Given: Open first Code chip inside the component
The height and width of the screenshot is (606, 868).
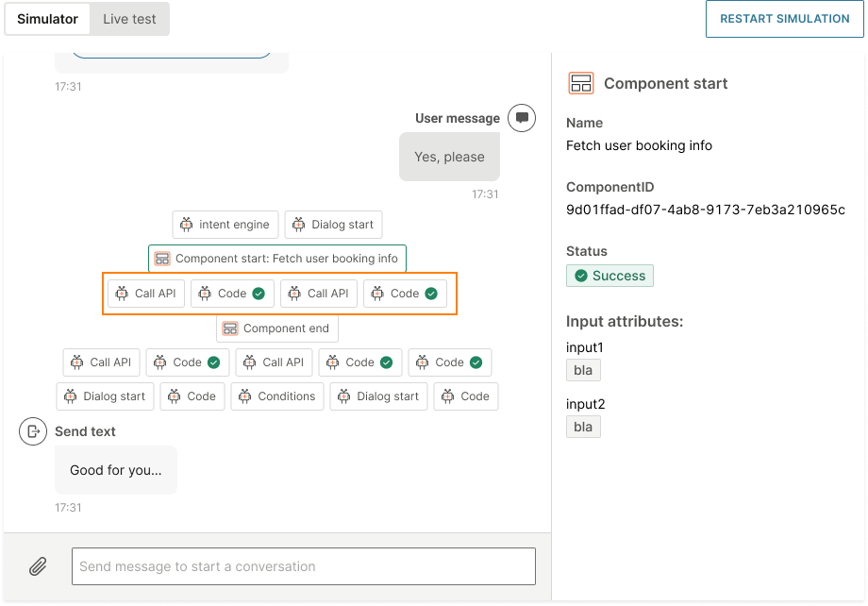Looking at the screenshot, I should coord(232,294).
